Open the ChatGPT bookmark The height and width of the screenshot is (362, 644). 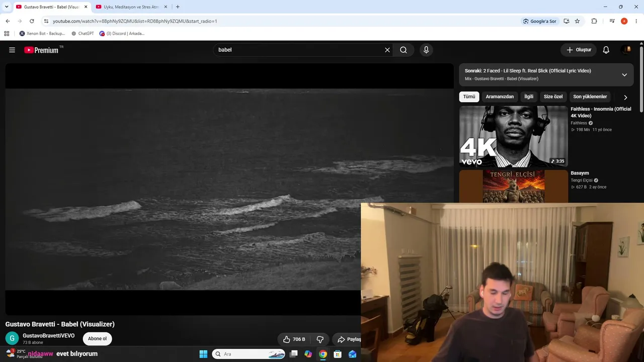pos(83,34)
